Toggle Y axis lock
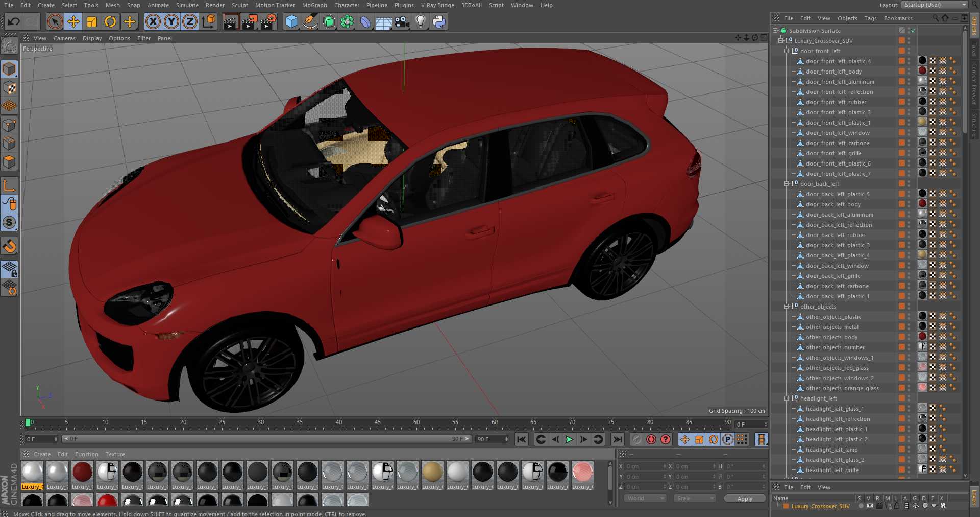 tap(171, 21)
